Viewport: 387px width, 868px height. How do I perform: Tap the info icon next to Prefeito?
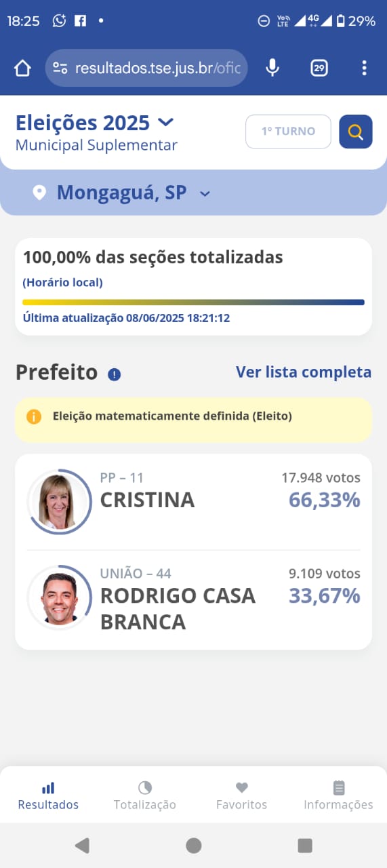pos(114,374)
